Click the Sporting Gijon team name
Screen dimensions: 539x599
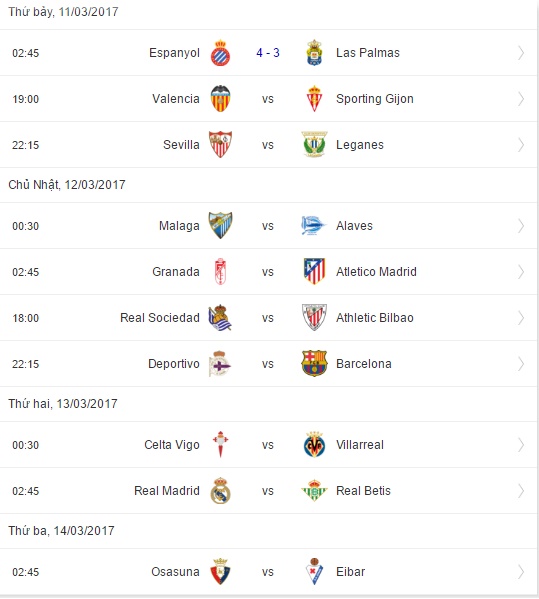click(375, 99)
